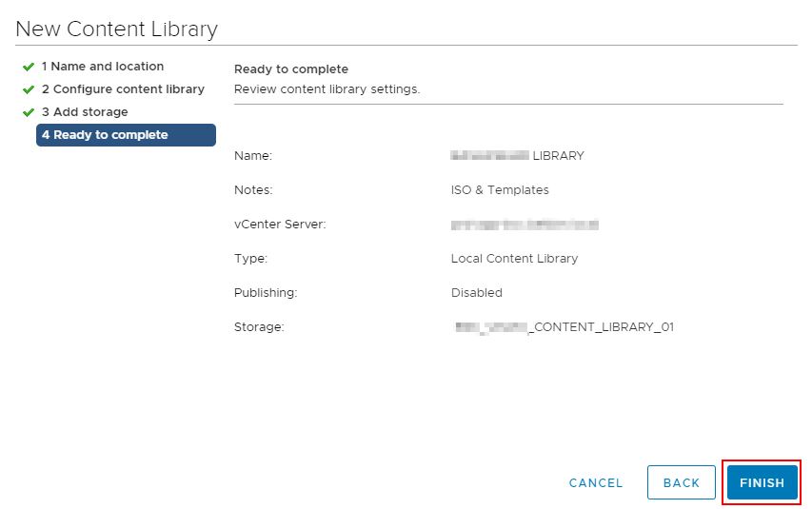Open step 2 Configure content library
The image size is (812, 509).
[123, 89]
